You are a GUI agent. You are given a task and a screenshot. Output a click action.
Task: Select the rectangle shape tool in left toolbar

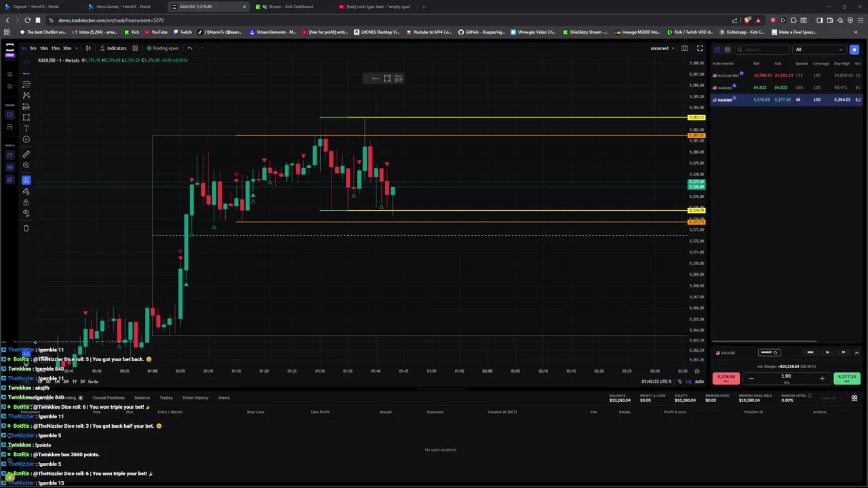pyautogui.click(x=26, y=117)
